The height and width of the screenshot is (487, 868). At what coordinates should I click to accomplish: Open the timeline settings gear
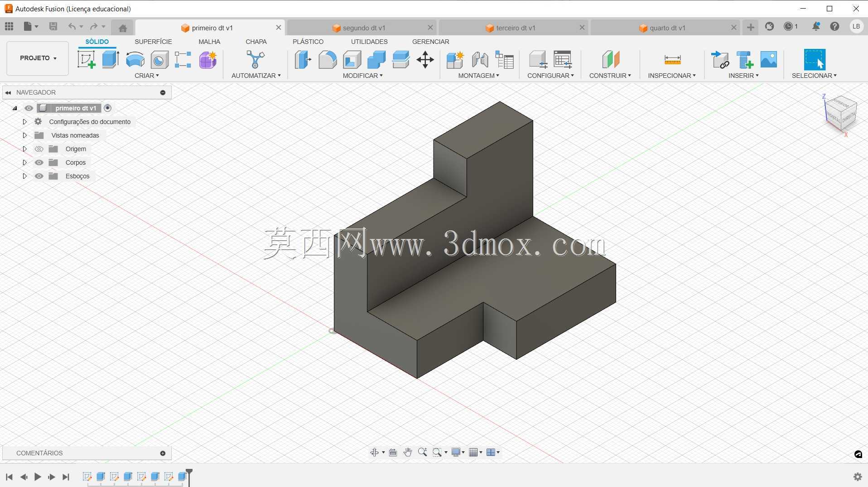(x=858, y=477)
